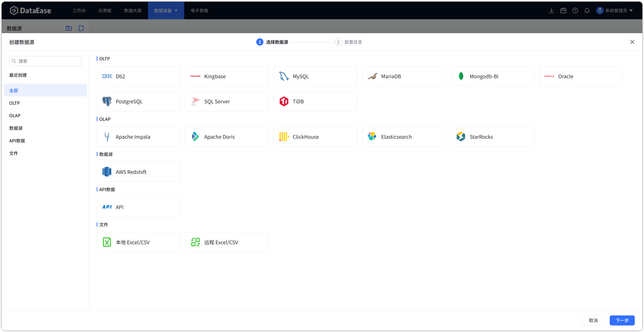Choose the Kingbase data source

coord(227,76)
